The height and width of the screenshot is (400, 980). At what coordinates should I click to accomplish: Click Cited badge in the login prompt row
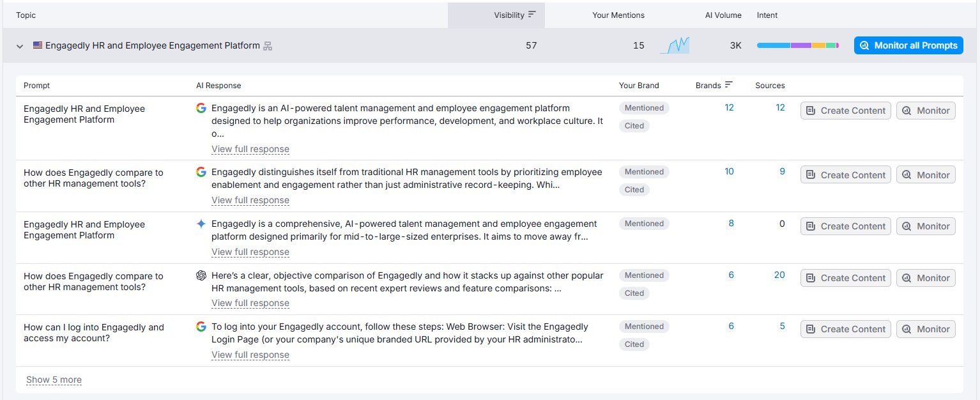[x=634, y=344]
